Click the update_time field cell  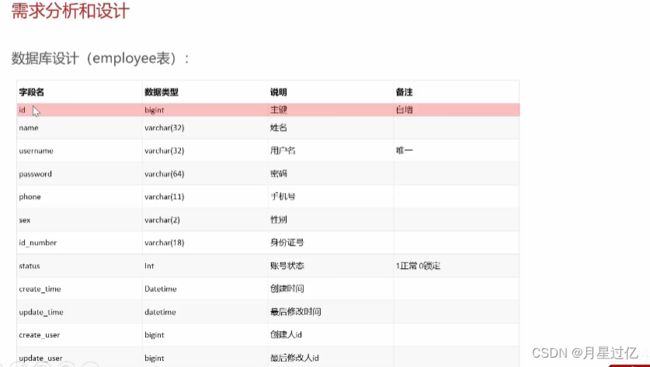pos(41,312)
